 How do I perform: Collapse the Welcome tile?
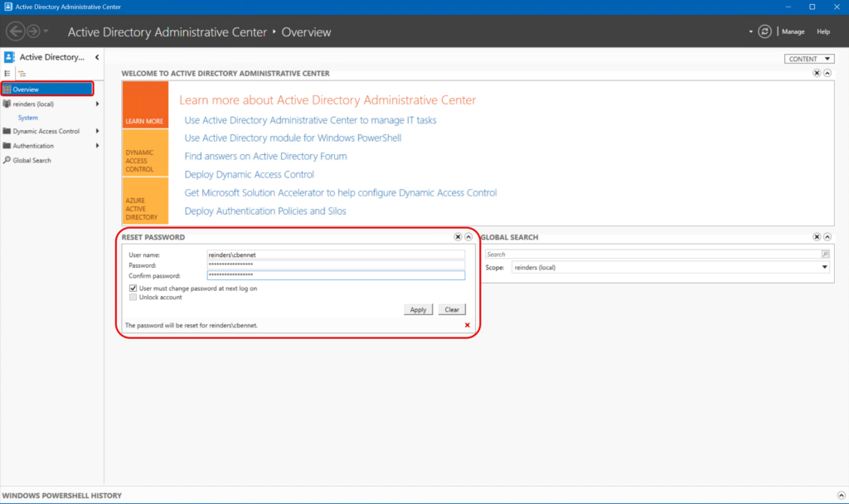[827, 73]
